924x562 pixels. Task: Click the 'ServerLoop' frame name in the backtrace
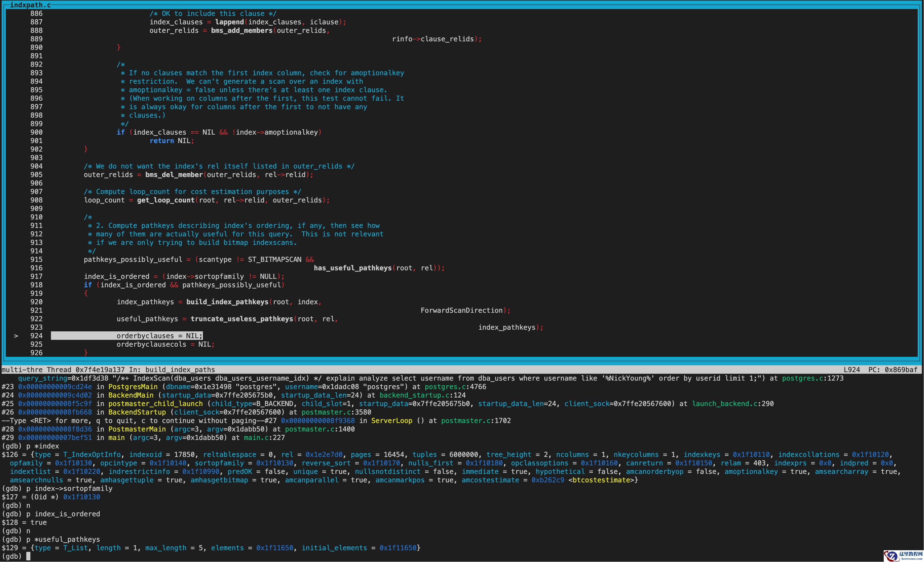(x=392, y=421)
